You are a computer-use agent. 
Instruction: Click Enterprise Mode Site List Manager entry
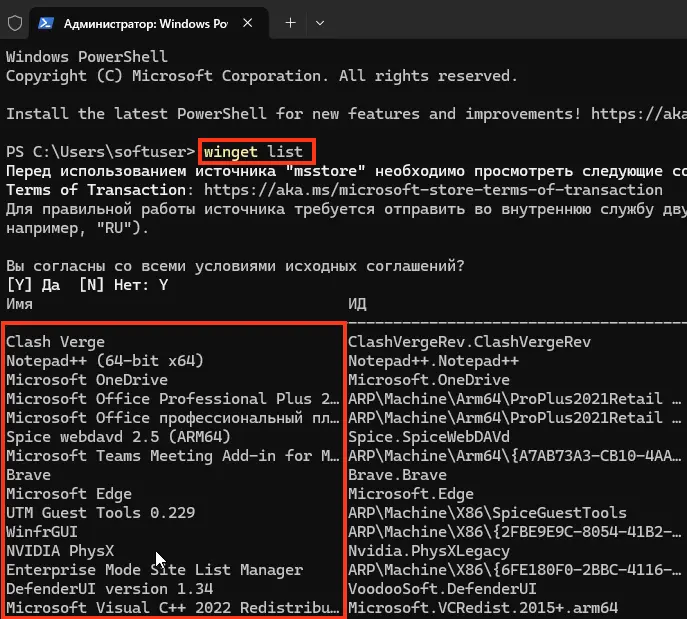pos(154,570)
